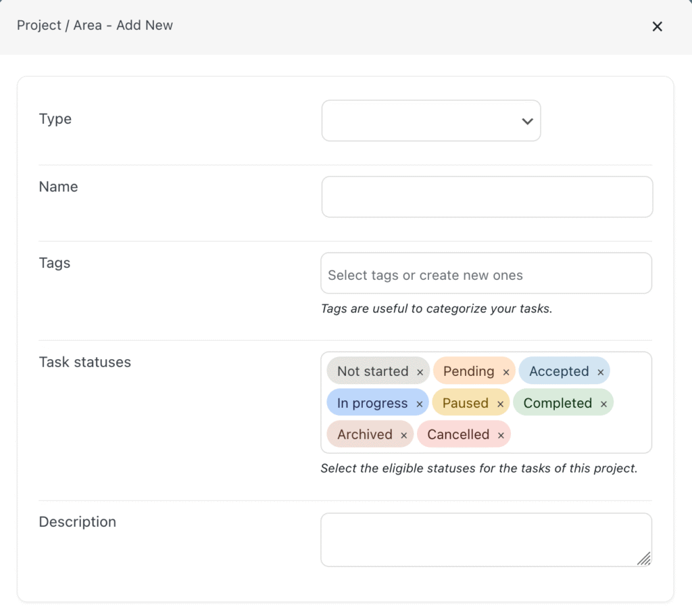Close the Add New dialog
Screen dimensions: 692x616
coord(657,26)
